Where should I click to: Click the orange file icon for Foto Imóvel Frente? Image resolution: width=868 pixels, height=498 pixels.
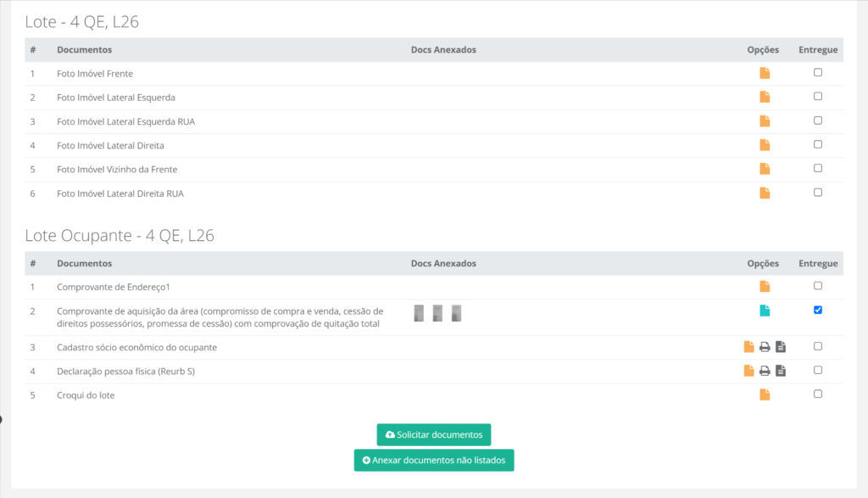765,74
